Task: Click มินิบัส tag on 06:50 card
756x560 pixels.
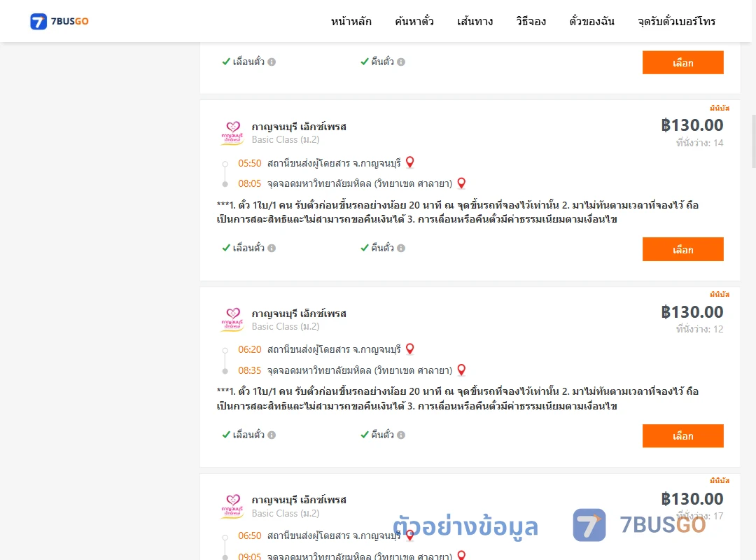Action: click(x=720, y=480)
